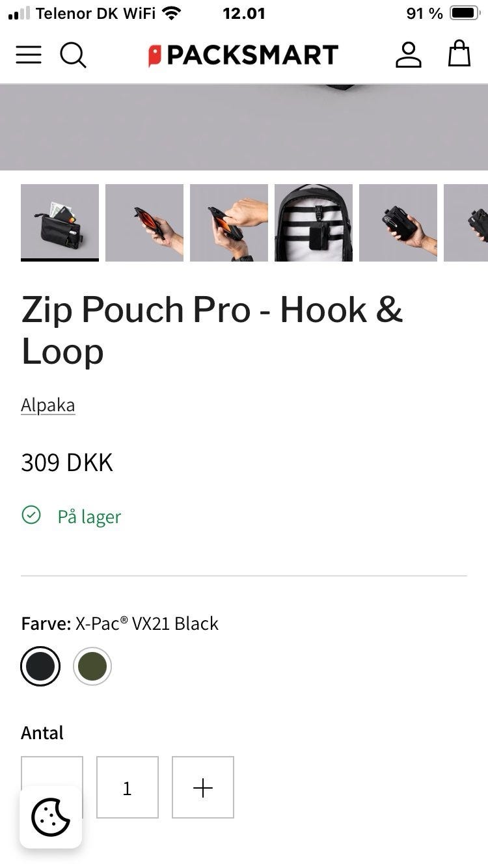The width and height of the screenshot is (488, 868).
Task: Open the Alpaka brand link
Action: click(x=48, y=405)
